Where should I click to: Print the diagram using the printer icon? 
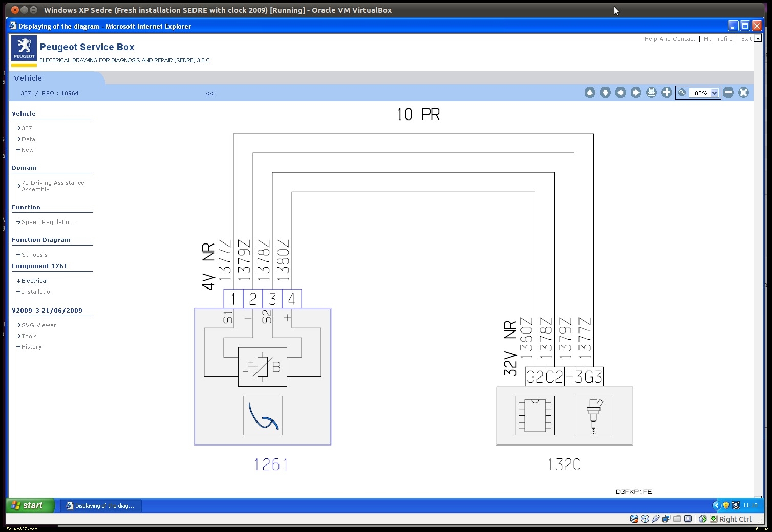(651, 93)
